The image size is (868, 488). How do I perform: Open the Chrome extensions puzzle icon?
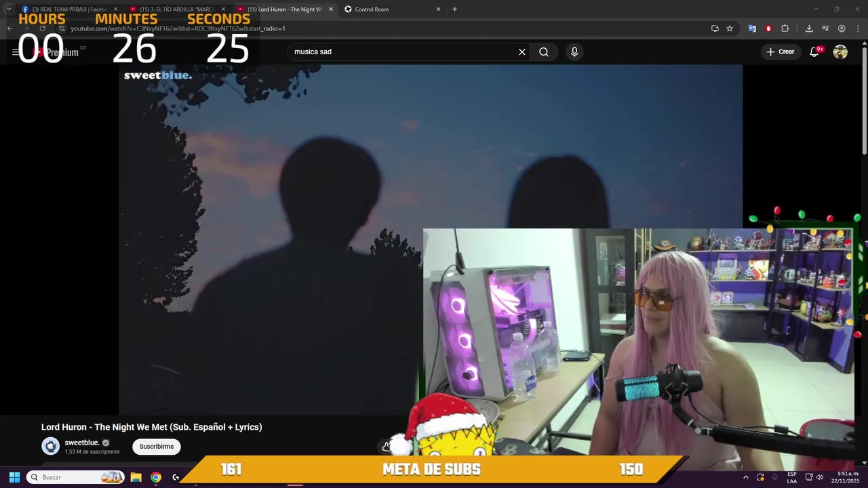(785, 28)
